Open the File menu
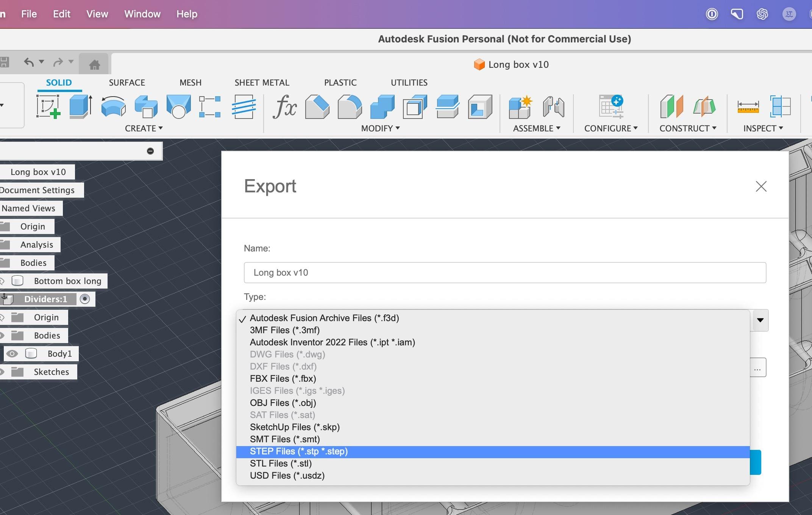Viewport: 812px width, 515px height. click(29, 14)
